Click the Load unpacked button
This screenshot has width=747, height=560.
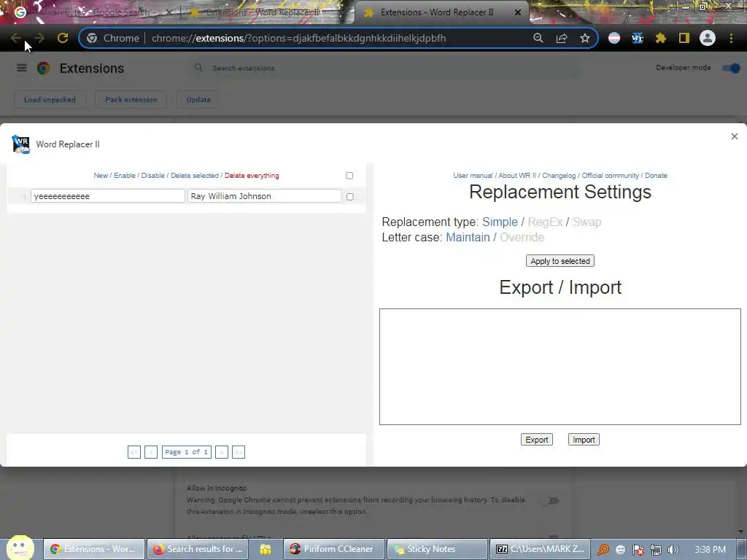pyautogui.click(x=50, y=99)
